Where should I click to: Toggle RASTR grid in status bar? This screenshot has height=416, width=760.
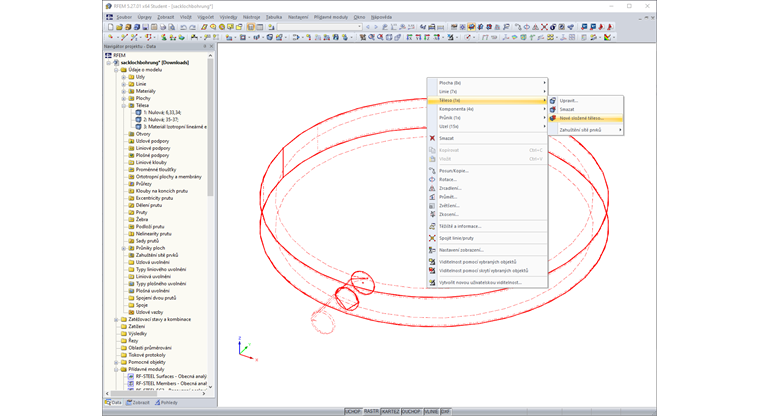click(371, 412)
